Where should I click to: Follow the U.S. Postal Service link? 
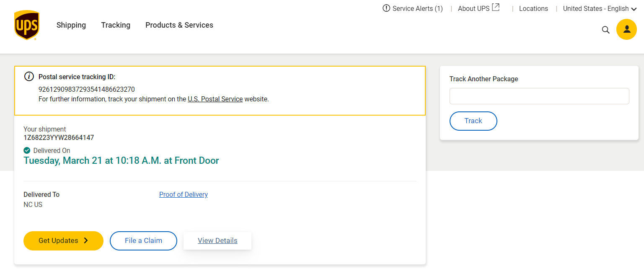coord(215,99)
